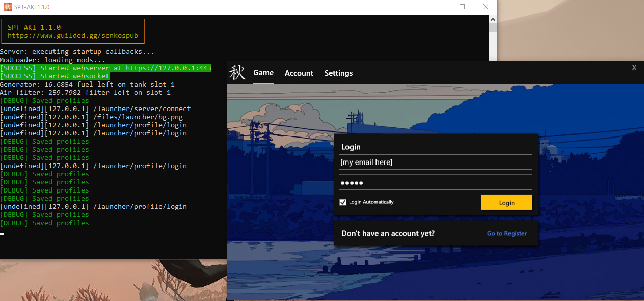
Task: Open the Account tab
Action: 299,73
